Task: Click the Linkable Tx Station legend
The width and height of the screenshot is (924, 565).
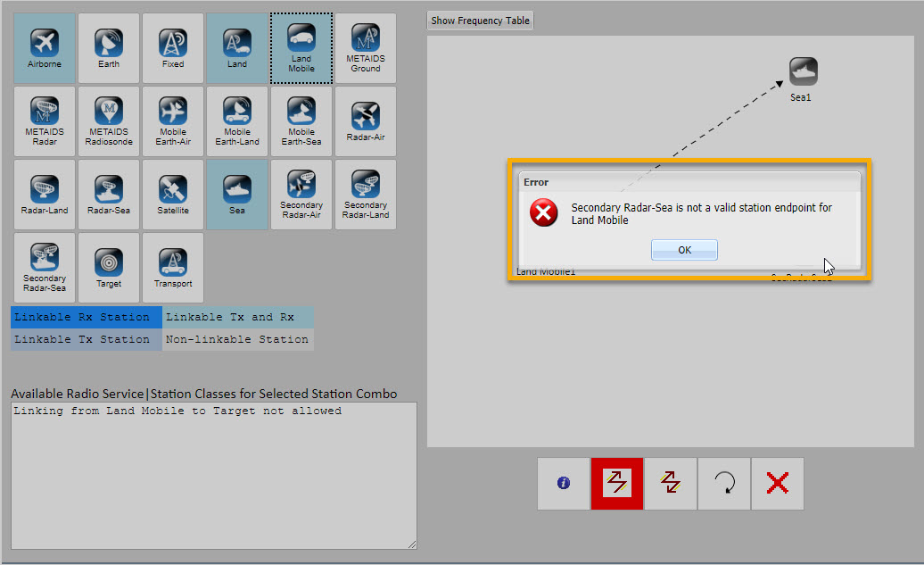Action: (86, 340)
